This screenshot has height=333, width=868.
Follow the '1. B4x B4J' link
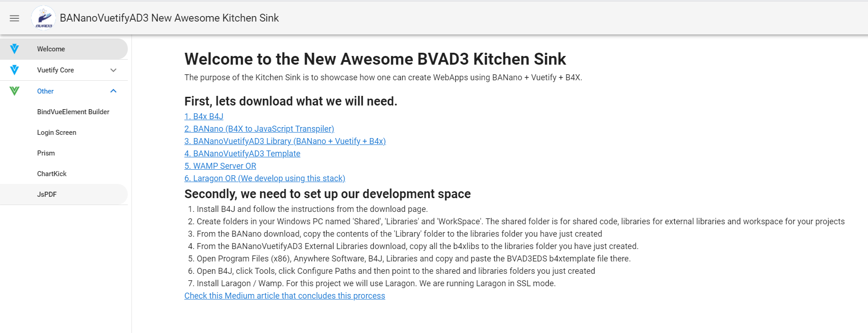(204, 117)
